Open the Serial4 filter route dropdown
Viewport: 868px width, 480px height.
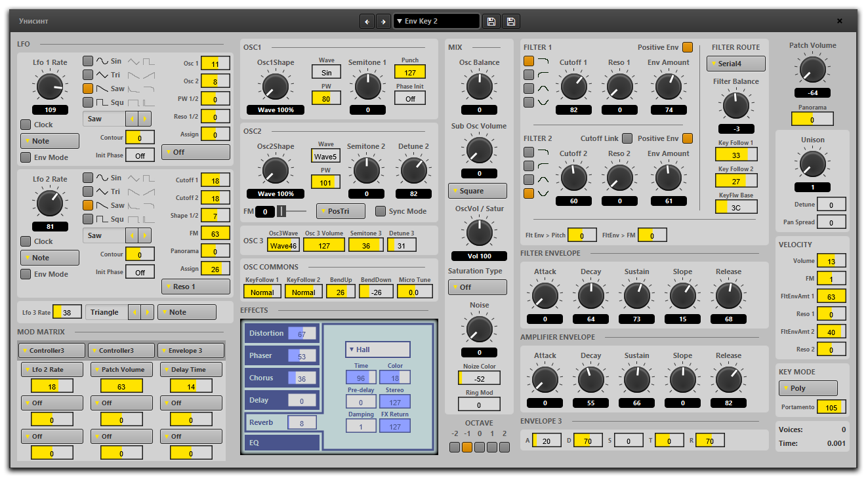tap(735, 64)
